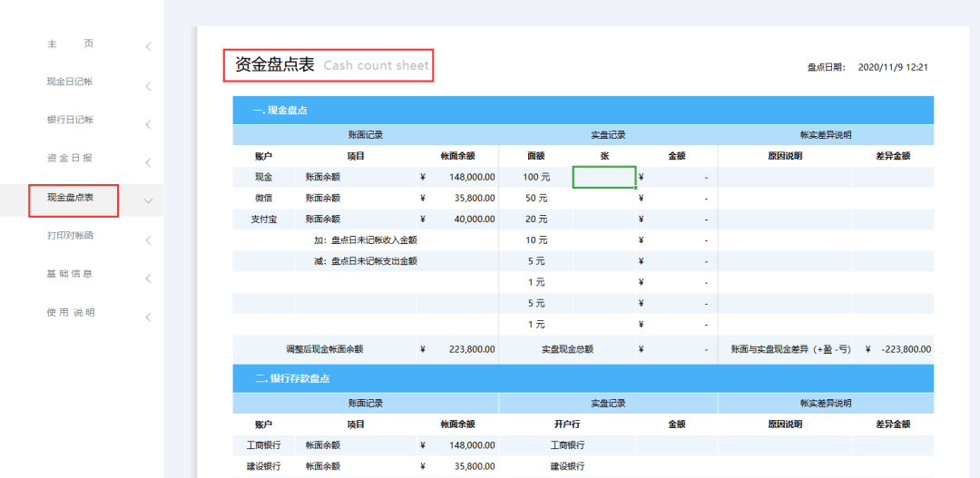Click the 实盘现金总额 label
Screen dimensions: 980x478
(x=567, y=349)
